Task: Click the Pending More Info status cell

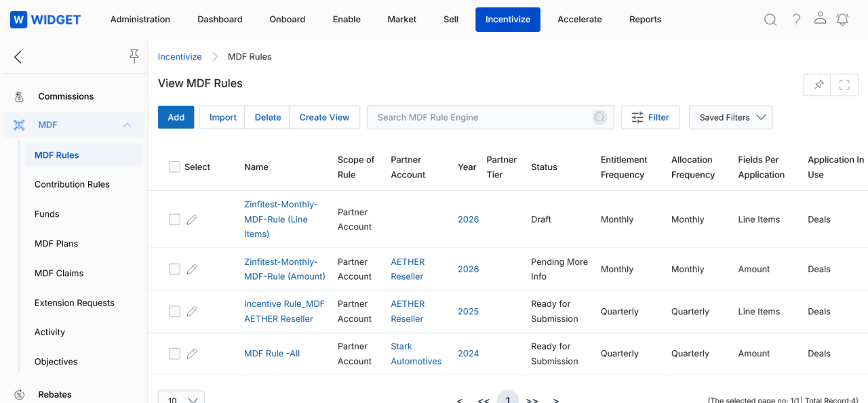Action: click(x=559, y=269)
